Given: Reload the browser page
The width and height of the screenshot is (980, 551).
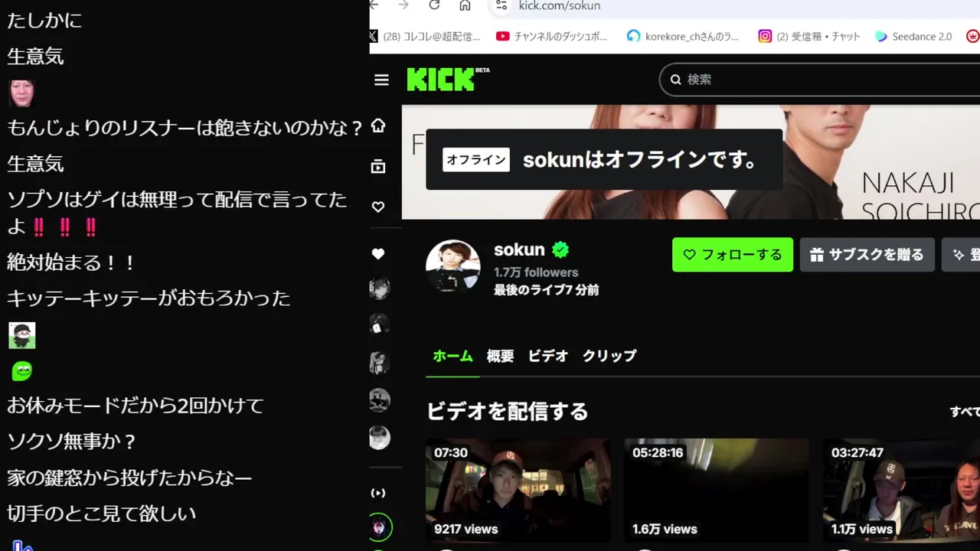Looking at the screenshot, I should [434, 5].
